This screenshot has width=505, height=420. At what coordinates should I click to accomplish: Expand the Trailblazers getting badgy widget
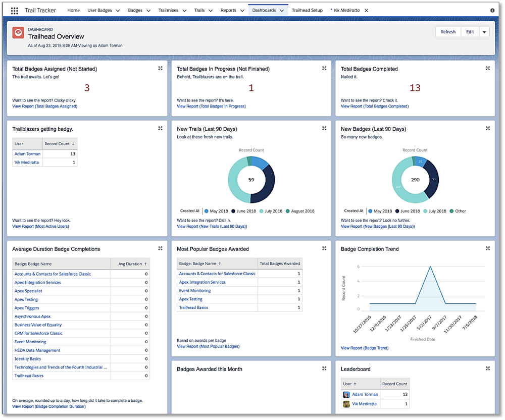[161, 128]
